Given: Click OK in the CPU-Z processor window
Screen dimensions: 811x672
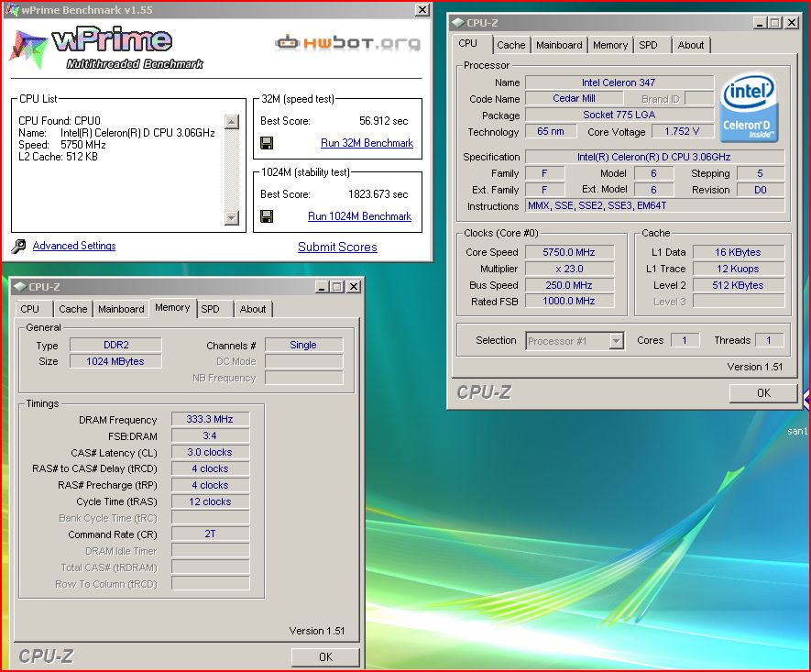Looking at the screenshot, I should point(763,393).
